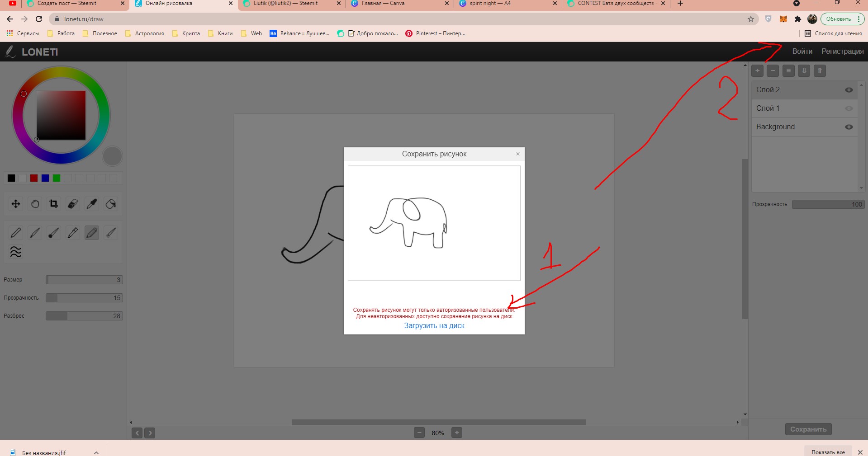Viewport: 868px width, 456px height.
Task: Pick the red color swatch
Action: (x=34, y=178)
